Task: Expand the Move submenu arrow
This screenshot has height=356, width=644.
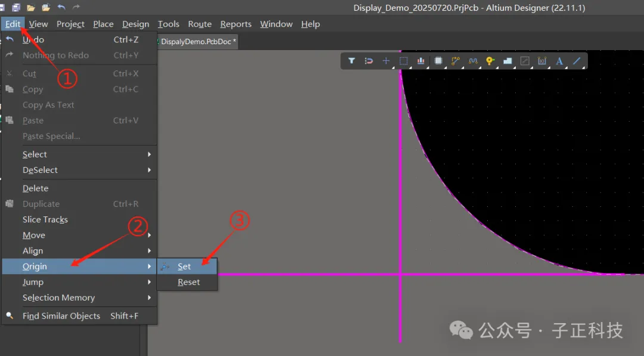Action: (150, 236)
